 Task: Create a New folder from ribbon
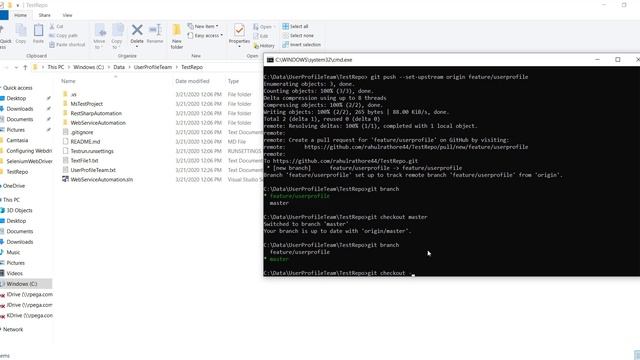[x=177, y=36]
